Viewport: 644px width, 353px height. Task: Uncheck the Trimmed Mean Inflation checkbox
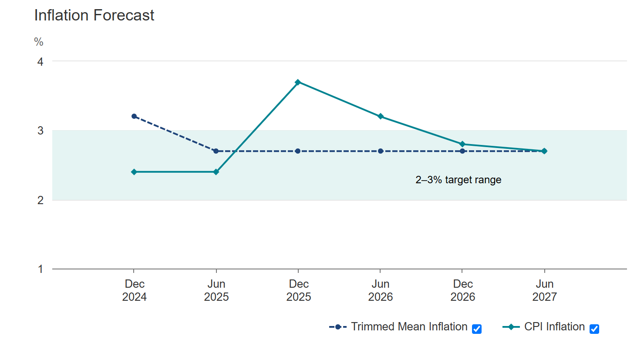477,329
